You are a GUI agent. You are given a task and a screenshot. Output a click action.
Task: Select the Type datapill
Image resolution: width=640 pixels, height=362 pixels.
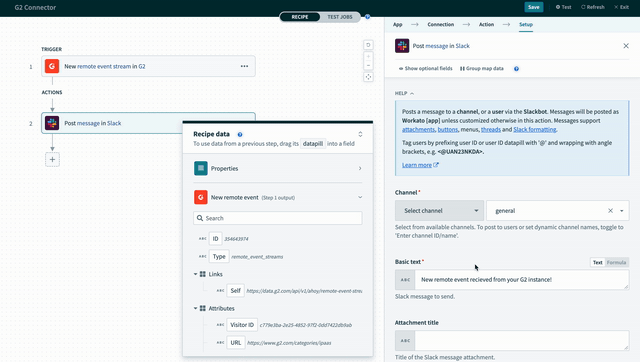coord(219,257)
